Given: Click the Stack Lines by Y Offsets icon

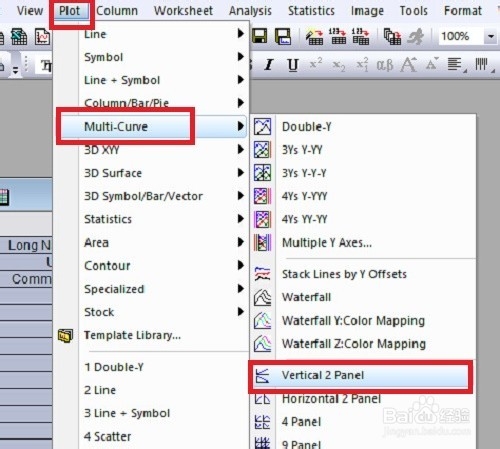Looking at the screenshot, I should 262,274.
